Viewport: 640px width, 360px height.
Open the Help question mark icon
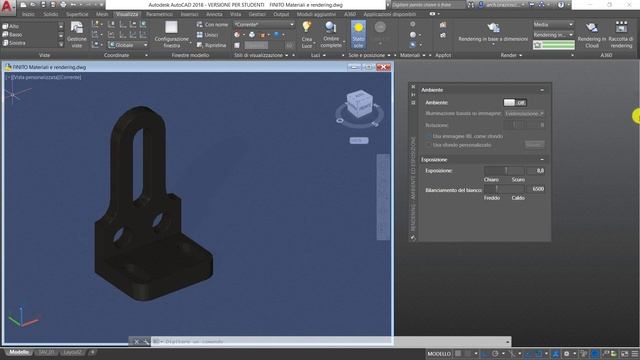(561, 5)
